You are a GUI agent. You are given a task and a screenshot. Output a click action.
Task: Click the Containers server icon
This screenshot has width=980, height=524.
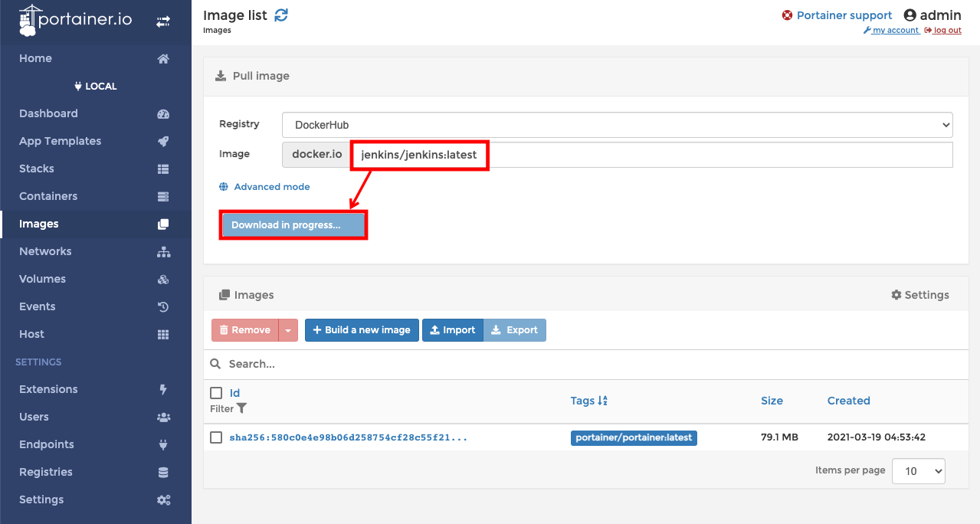tap(163, 196)
